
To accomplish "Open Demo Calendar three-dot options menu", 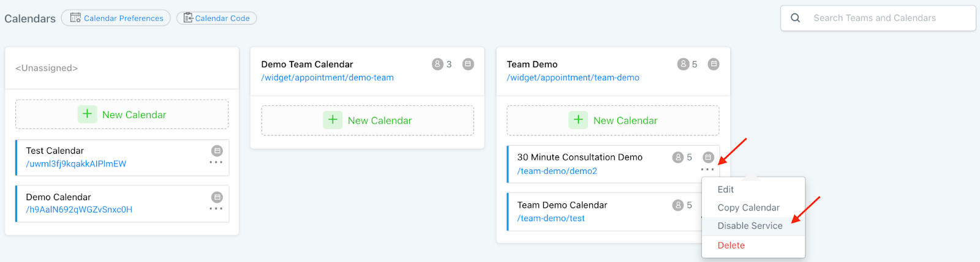I will coord(216,209).
